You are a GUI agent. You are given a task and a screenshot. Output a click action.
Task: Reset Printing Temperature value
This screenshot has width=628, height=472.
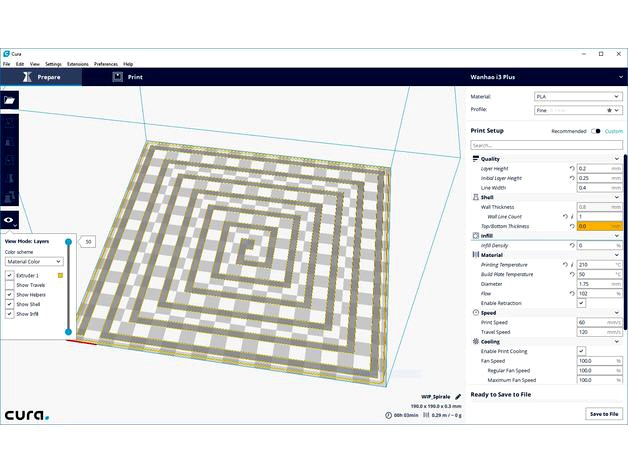coord(565,265)
